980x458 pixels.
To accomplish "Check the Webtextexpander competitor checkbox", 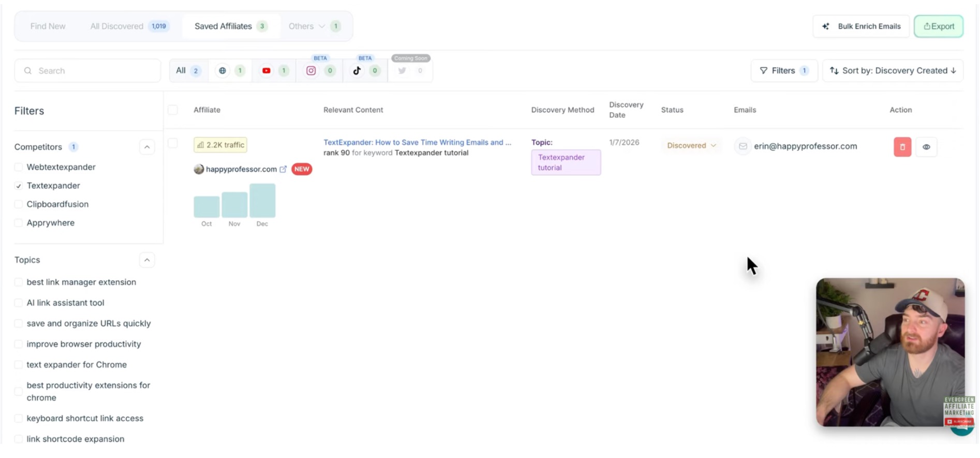I will [x=19, y=167].
